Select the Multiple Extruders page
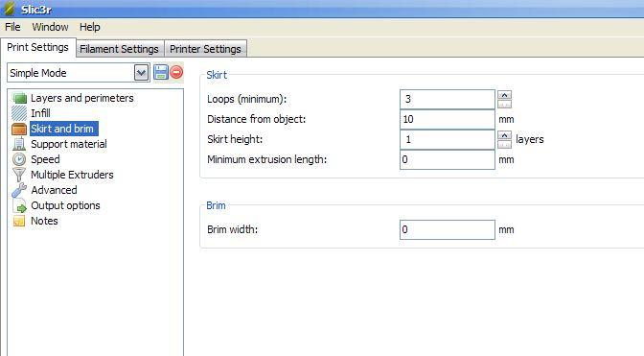 [x=72, y=175]
